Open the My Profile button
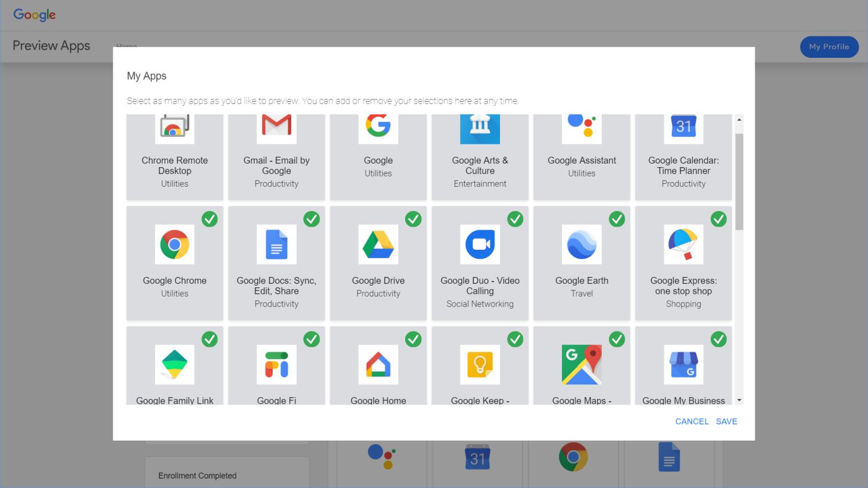Viewport: 868px width, 488px height. tap(829, 47)
